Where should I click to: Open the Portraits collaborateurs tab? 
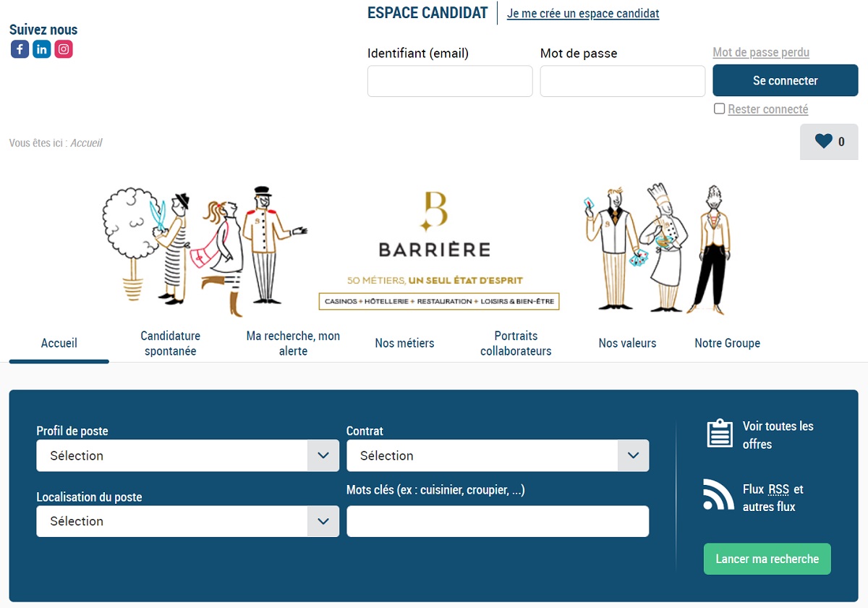tap(516, 343)
